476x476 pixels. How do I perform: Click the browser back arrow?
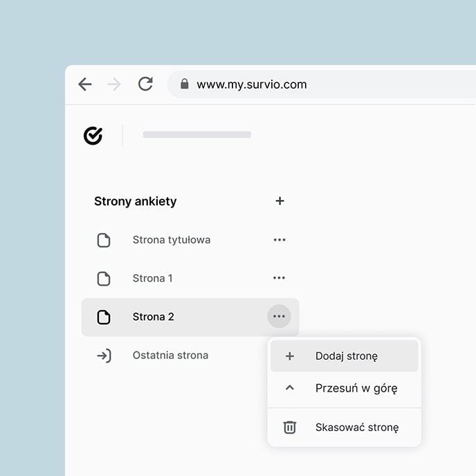point(85,84)
